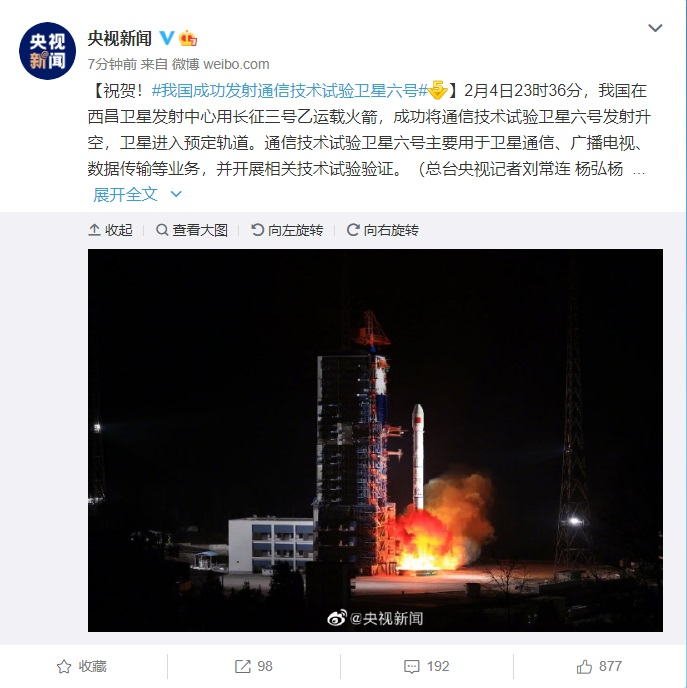Click the chevron beside 展开全文
The width and height of the screenshot is (687, 688).
176,194
